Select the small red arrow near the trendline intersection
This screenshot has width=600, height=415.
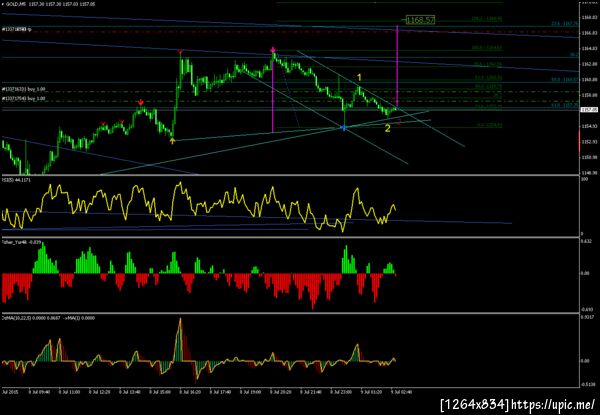399,122
